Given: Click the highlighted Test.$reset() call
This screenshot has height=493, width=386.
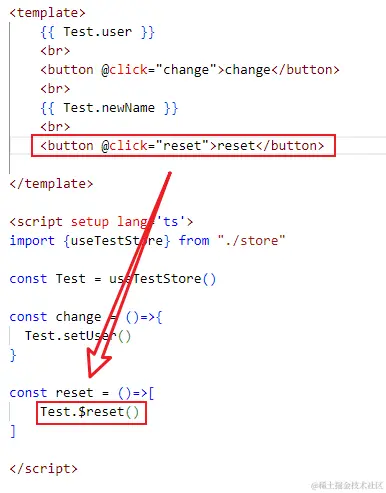Looking at the screenshot, I should [x=91, y=413].
